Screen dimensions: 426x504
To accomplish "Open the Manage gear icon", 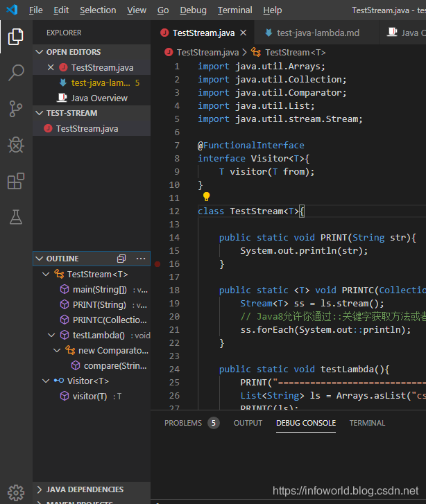I will (x=16, y=492).
